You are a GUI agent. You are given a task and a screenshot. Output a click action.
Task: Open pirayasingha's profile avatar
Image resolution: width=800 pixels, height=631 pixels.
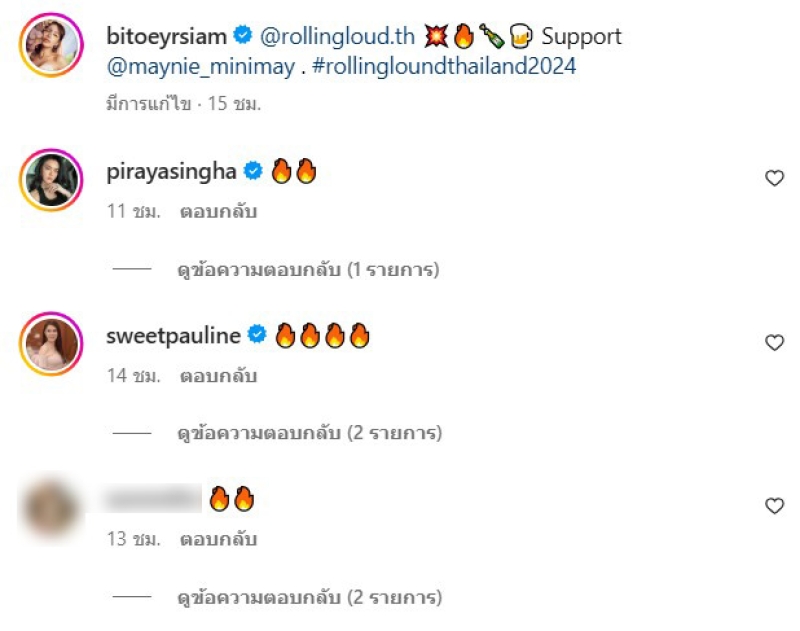point(51,180)
